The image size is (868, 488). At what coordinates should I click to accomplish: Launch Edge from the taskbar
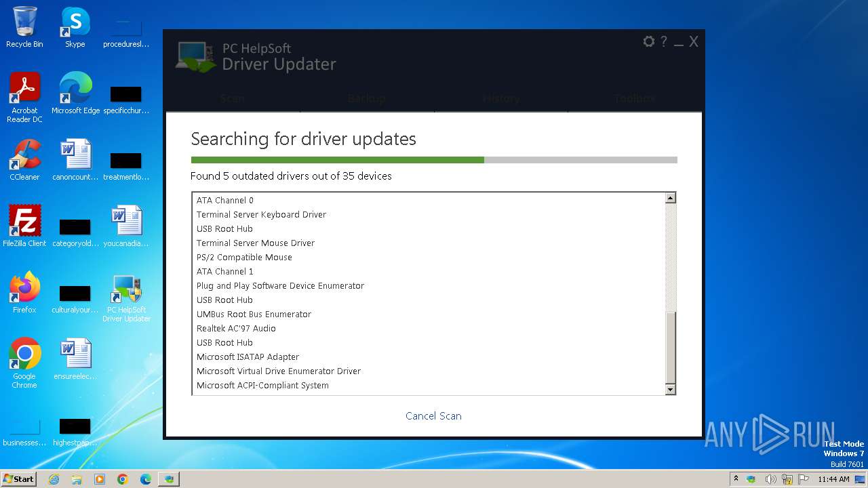(x=146, y=479)
